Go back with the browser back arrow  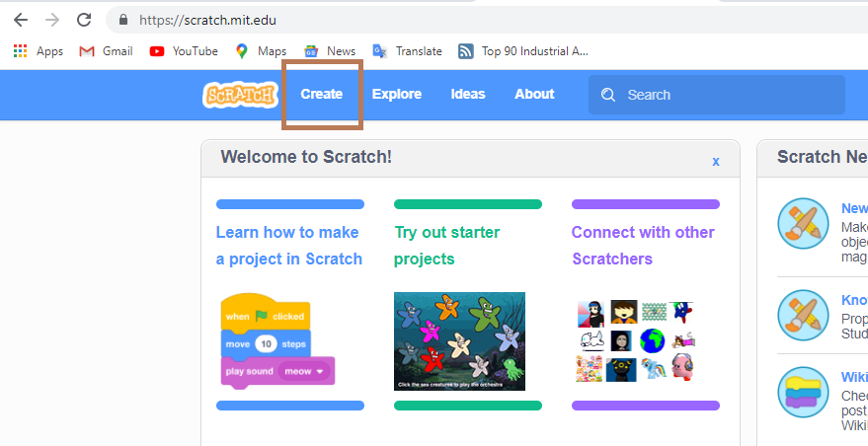(21, 20)
